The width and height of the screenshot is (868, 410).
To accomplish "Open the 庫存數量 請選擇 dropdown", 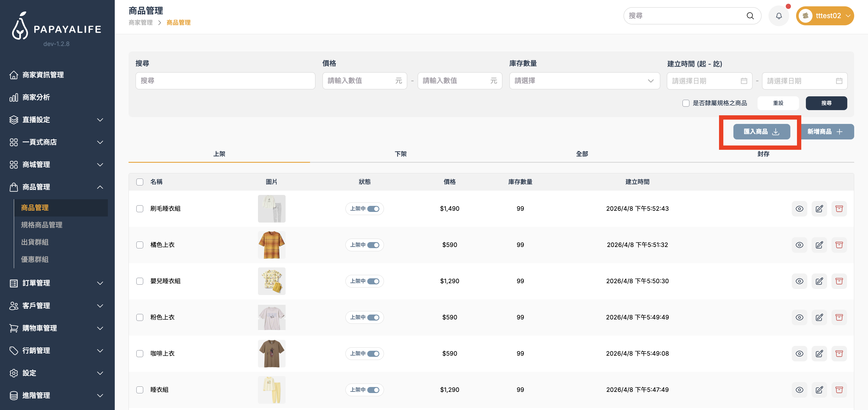I will coord(584,81).
